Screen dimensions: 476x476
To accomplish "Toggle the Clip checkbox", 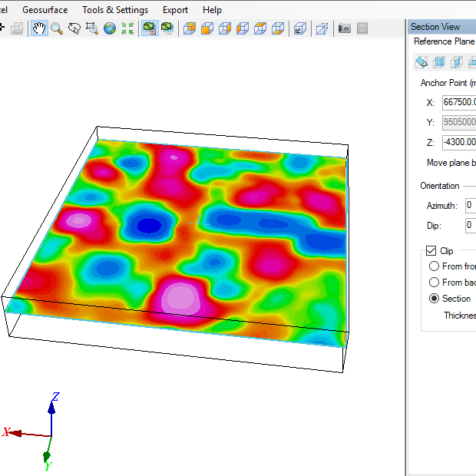I will tap(431, 251).
